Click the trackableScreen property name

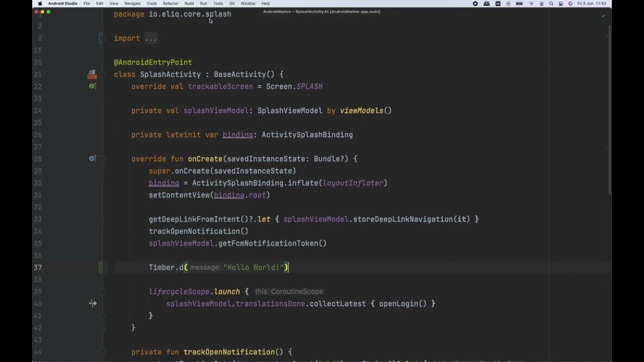click(220, 86)
